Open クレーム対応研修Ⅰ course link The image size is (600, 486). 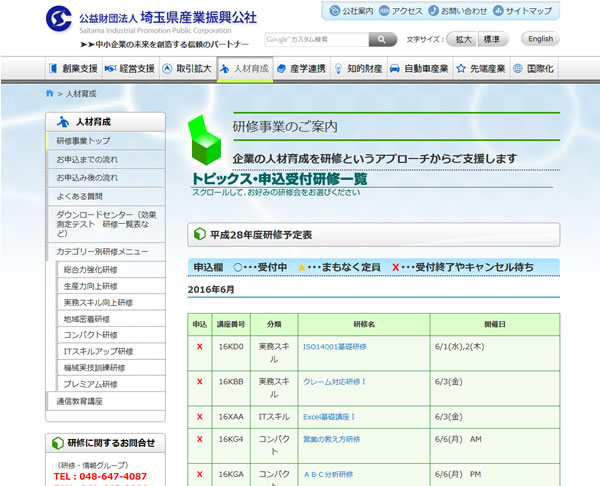334,382
